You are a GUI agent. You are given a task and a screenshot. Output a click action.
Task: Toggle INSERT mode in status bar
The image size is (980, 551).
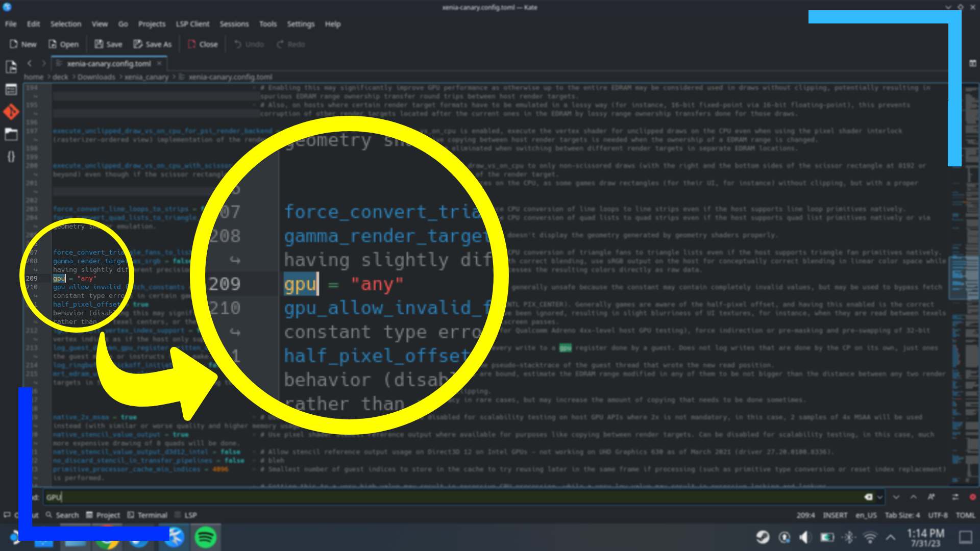click(x=835, y=515)
